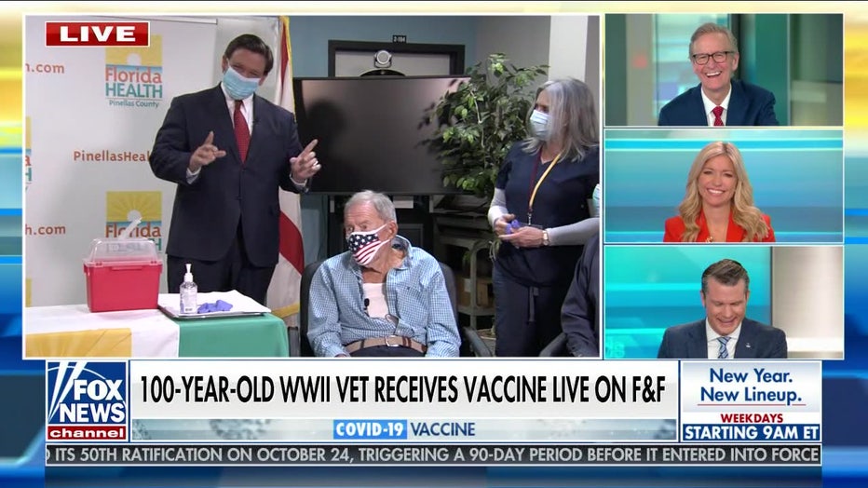Image resolution: width=868 pixels, height=488 pixels.
Task: Click the main live video feed
Action: click(x=312, y=186)
